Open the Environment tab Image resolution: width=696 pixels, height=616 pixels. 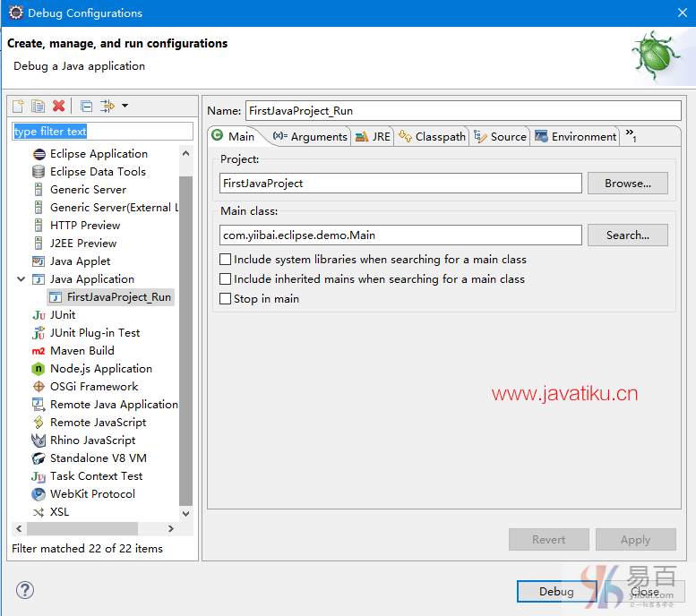[576, 136]
